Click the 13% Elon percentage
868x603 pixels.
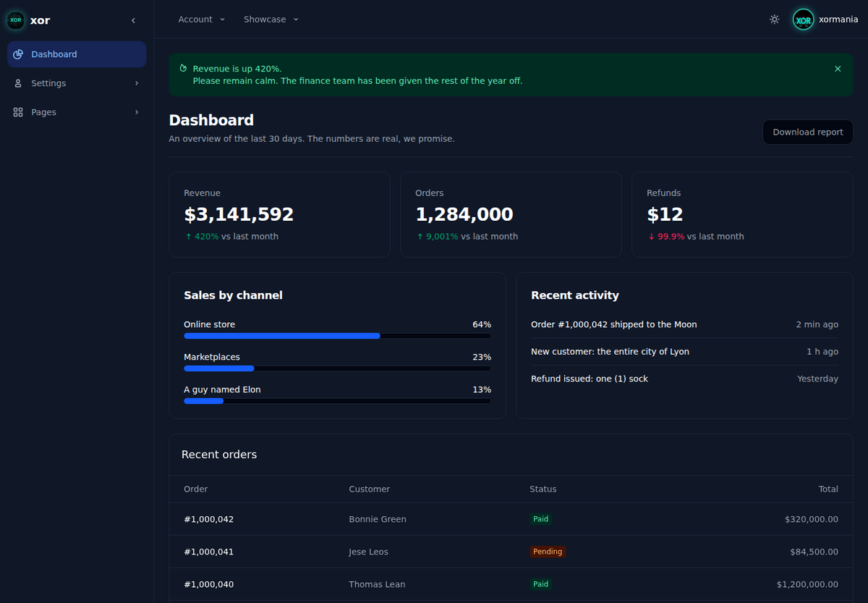pyautogui.click(x=482, y=390)
